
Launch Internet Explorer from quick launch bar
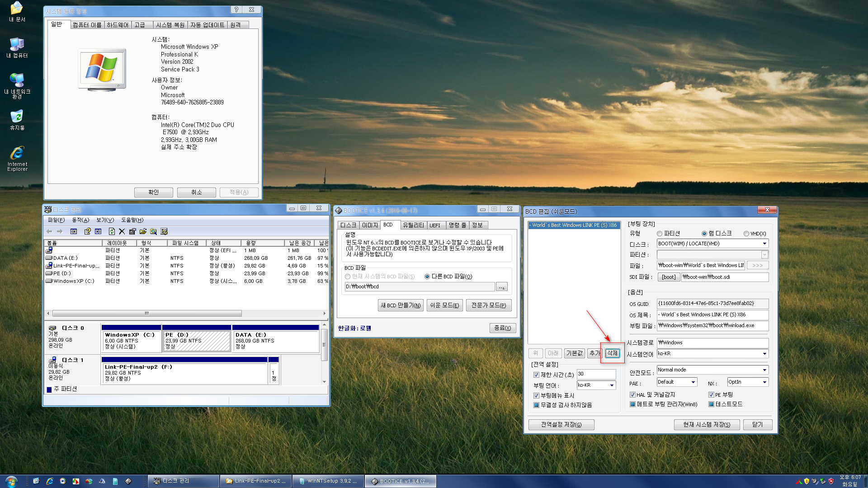tap(50, 481)
